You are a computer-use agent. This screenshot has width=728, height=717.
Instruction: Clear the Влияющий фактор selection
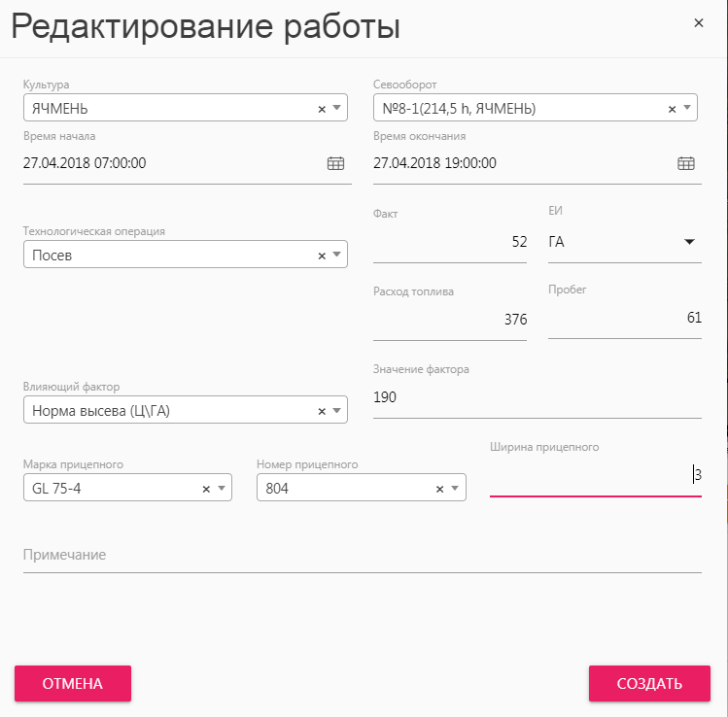[x=322, y=412]
